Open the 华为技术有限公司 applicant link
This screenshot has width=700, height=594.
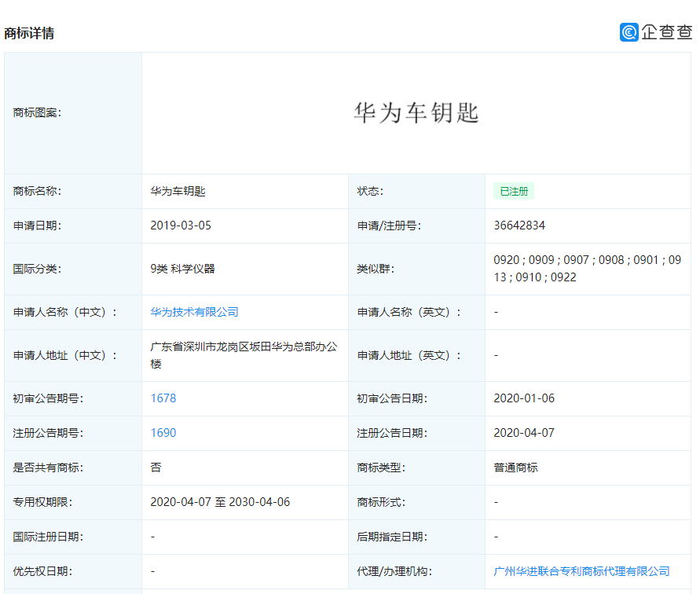(x=194, y=312)
